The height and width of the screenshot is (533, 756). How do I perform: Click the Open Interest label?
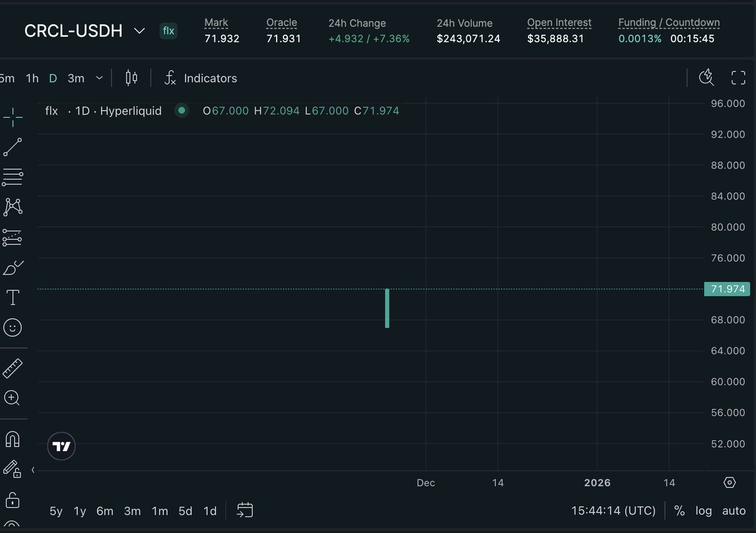(559, 23)
